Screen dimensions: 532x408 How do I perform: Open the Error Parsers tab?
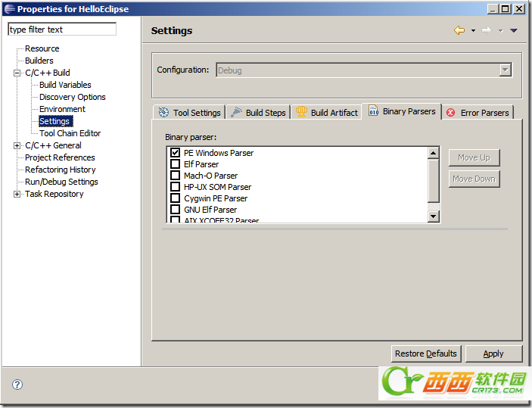(x=478, y=112)
